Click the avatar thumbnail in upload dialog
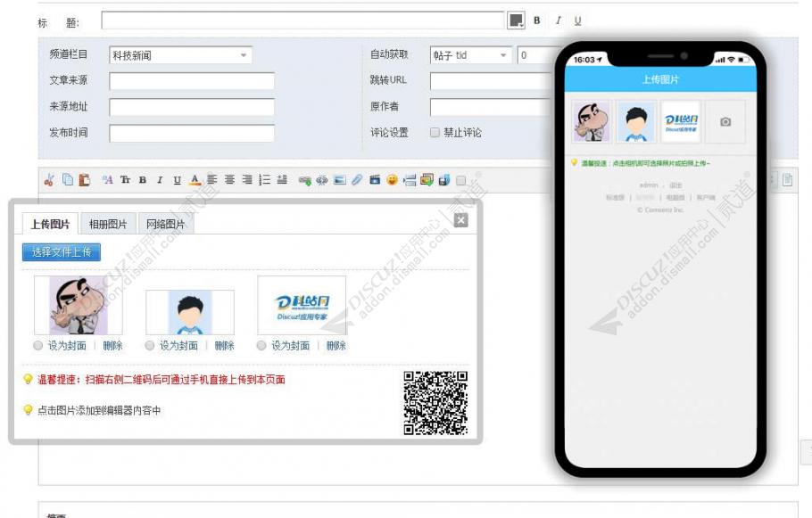The image size is (812, 518). (190, 313)
